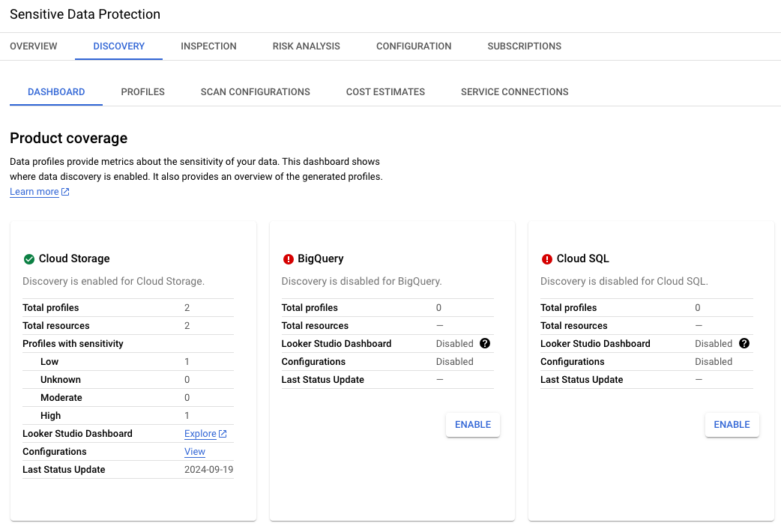Click 'Profiles with sensitivity' label

(x=73, y=344)
